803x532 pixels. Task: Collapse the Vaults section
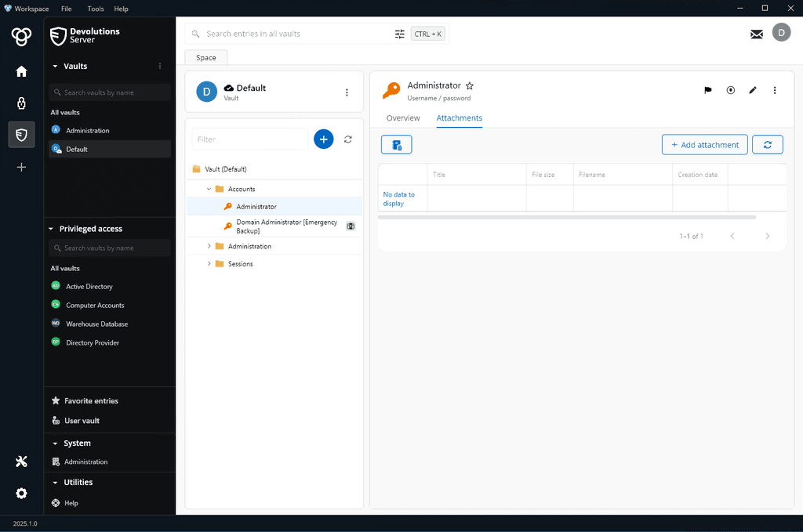(x=55, y=67)
